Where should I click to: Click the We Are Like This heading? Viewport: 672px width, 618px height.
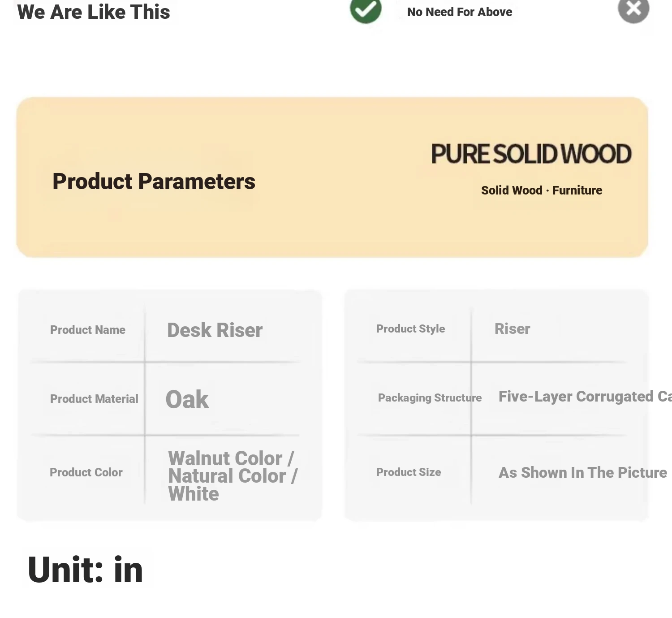[94, 12]
